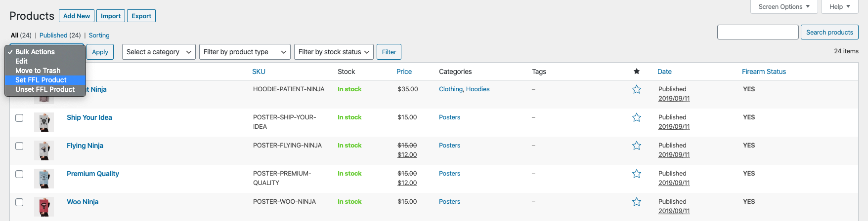Check the Ship Your Idea row checkbox
The image size is (868, 221).
point(19,118)
